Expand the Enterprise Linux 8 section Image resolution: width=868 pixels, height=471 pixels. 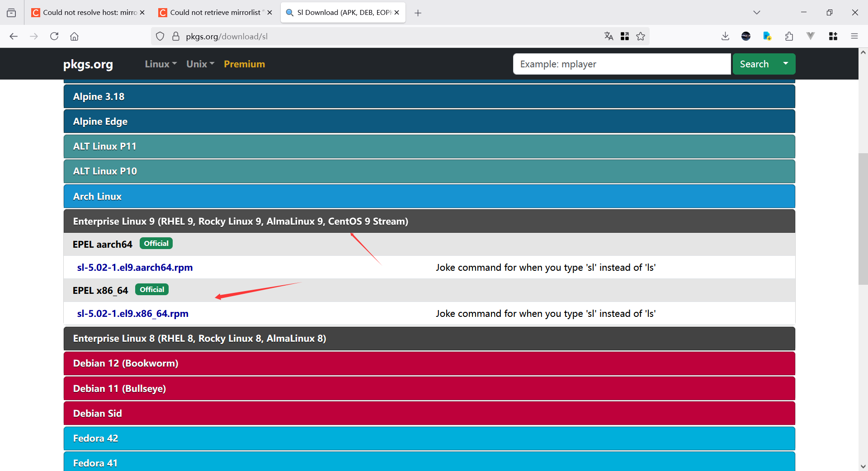[x=429, y=339]
